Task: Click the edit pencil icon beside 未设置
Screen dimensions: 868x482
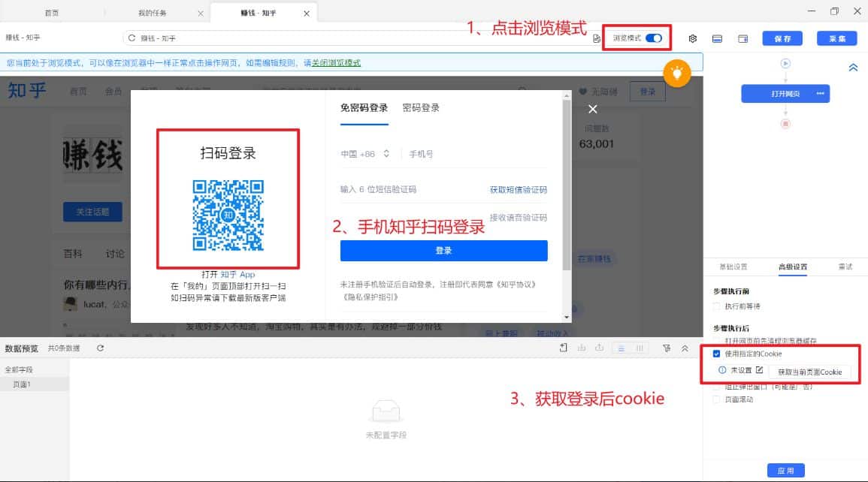Action: (758, 369)
